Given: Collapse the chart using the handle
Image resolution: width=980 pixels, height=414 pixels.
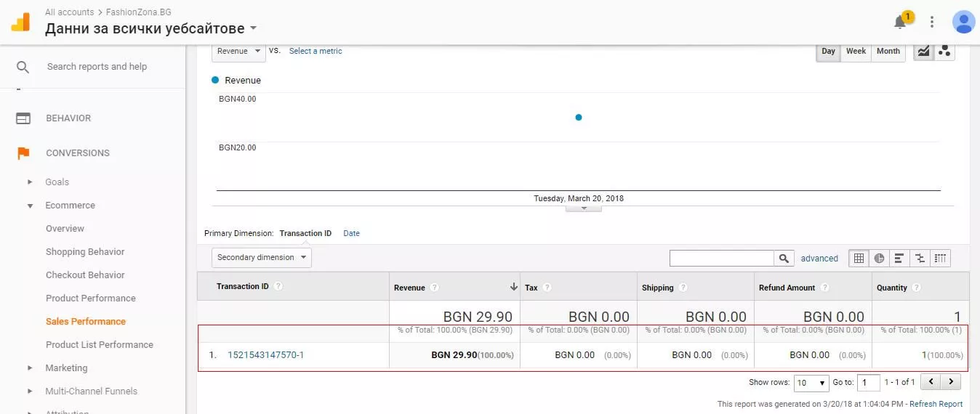Looking at the screenshot, I should click(584, 208).
